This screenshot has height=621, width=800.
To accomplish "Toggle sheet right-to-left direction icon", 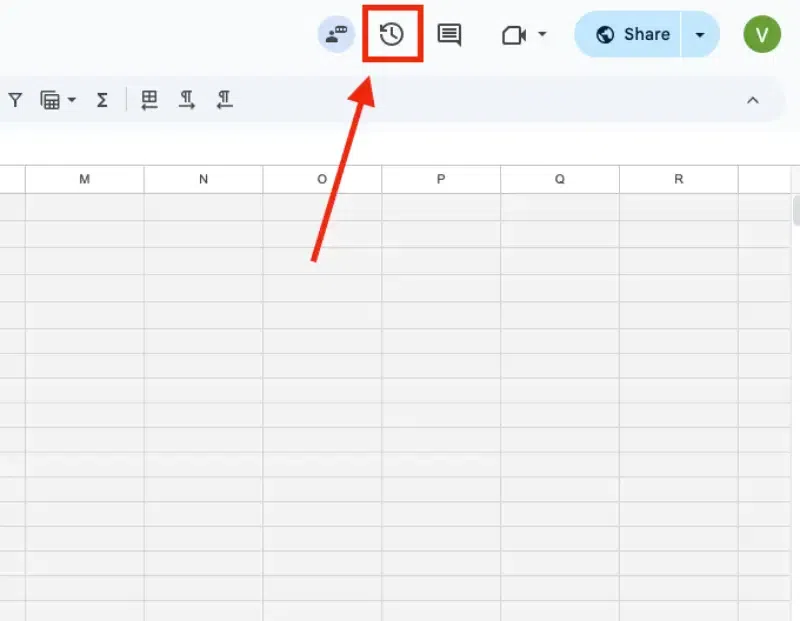I will [149, 100].
